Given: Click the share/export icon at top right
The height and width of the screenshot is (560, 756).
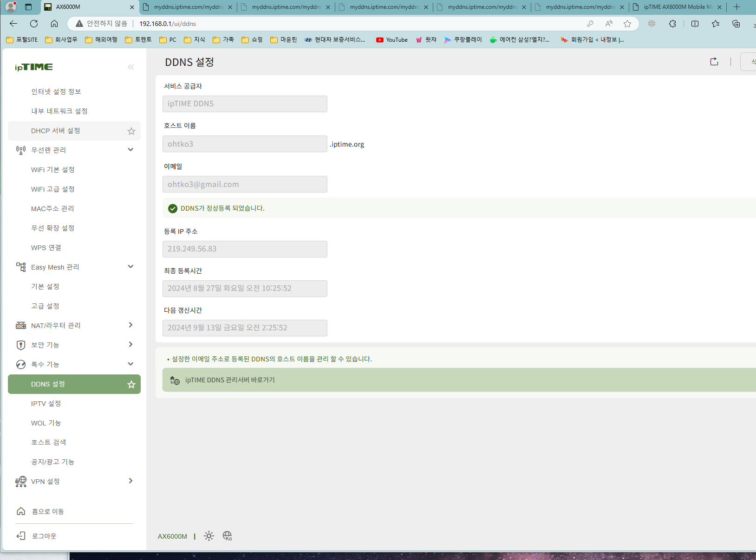Looking at the screenshot, I should point(714,62).
